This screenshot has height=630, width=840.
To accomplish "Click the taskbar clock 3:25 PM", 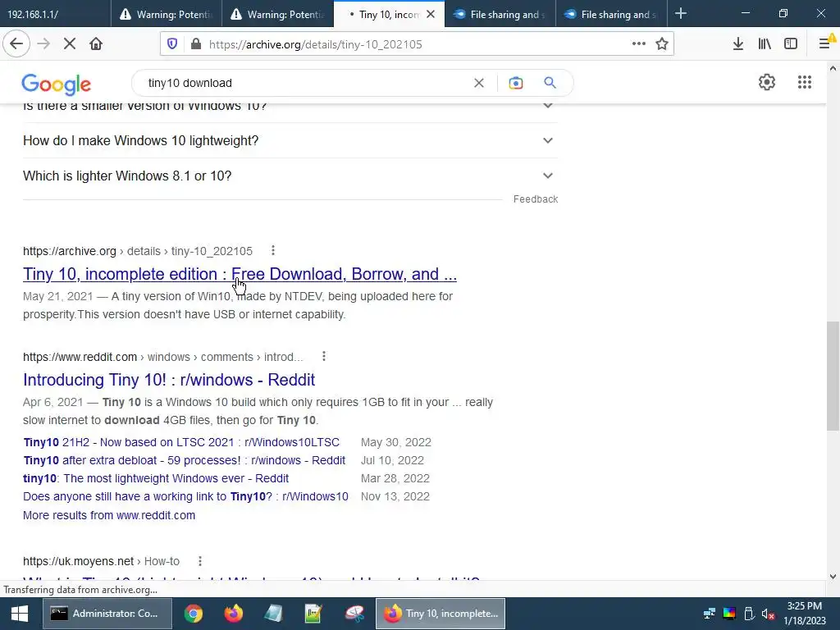I will coord(804,614).
